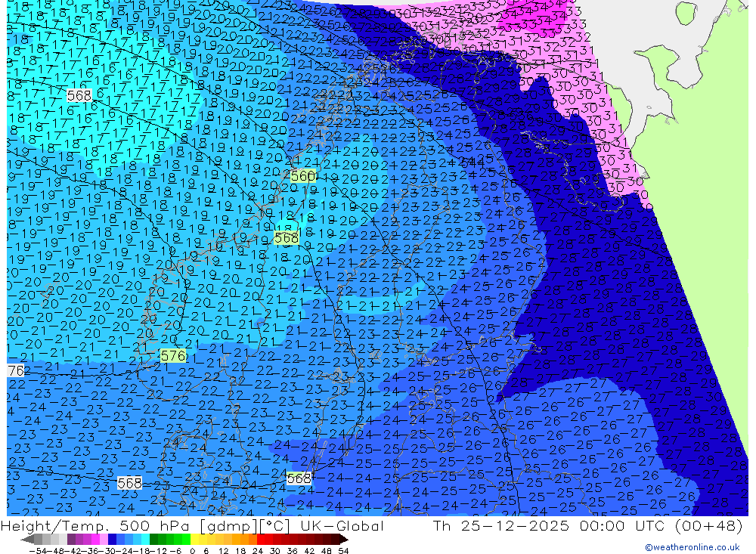Click the '00:00 UTC' time text

tap(621, 525)
